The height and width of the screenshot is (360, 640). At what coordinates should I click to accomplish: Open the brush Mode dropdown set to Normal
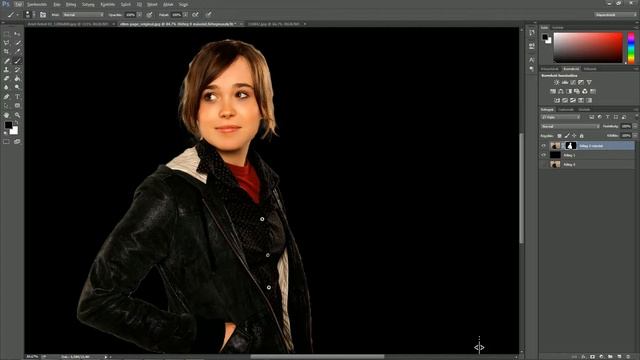83,15
